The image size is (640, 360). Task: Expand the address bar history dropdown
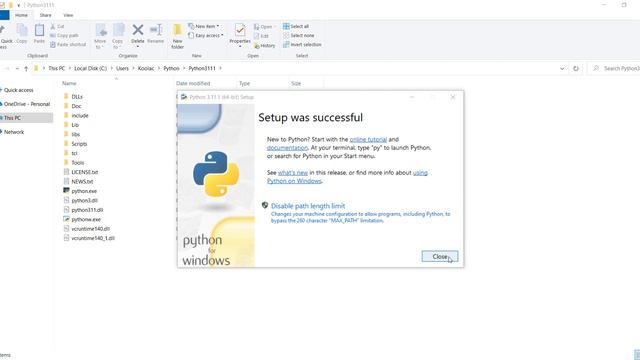pos(562,69)
